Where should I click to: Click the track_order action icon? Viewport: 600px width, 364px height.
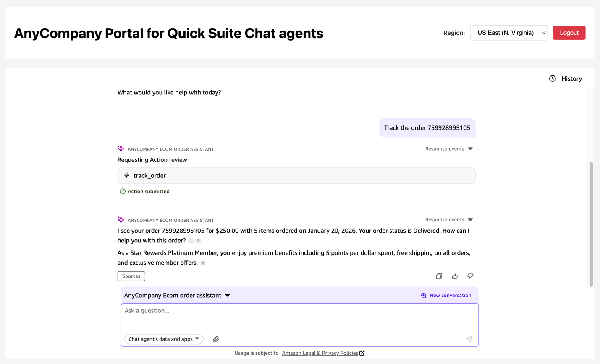127,176
